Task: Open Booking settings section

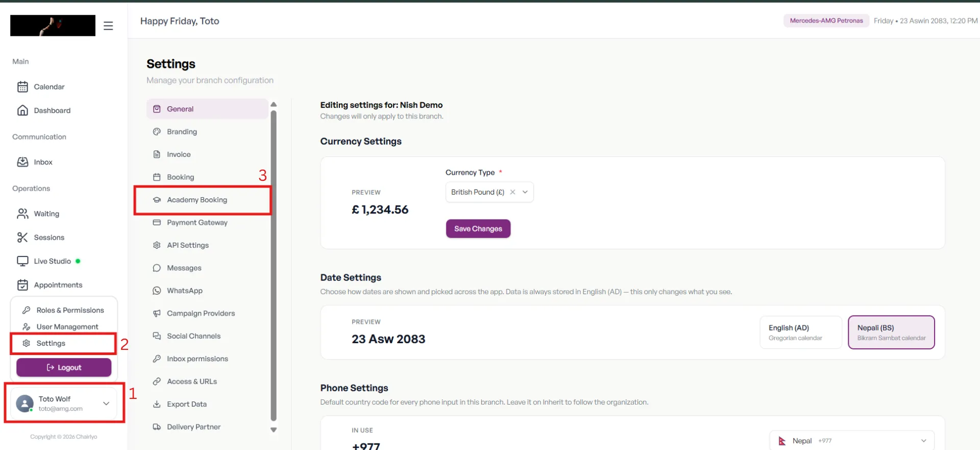Action: click(x=207, y=177)
